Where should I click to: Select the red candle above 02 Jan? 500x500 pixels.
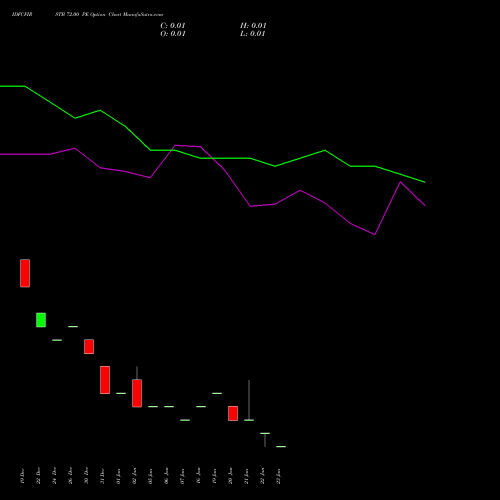[137, 393]
